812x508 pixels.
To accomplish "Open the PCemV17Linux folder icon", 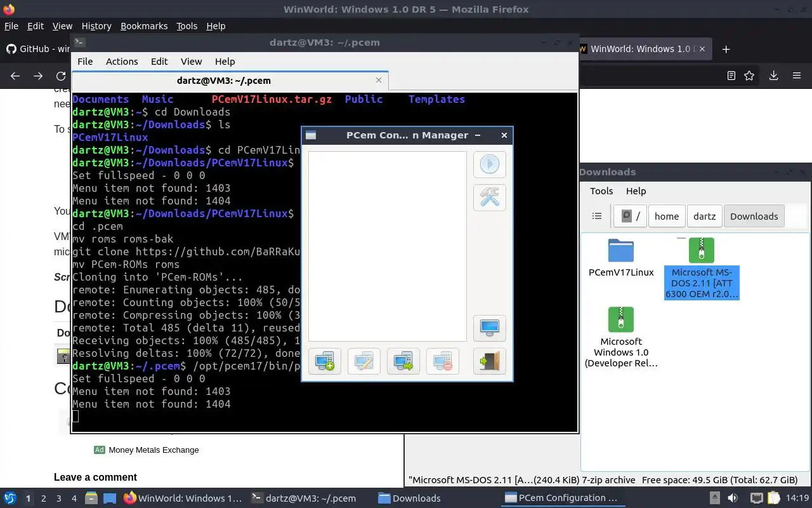I will 621,250.
